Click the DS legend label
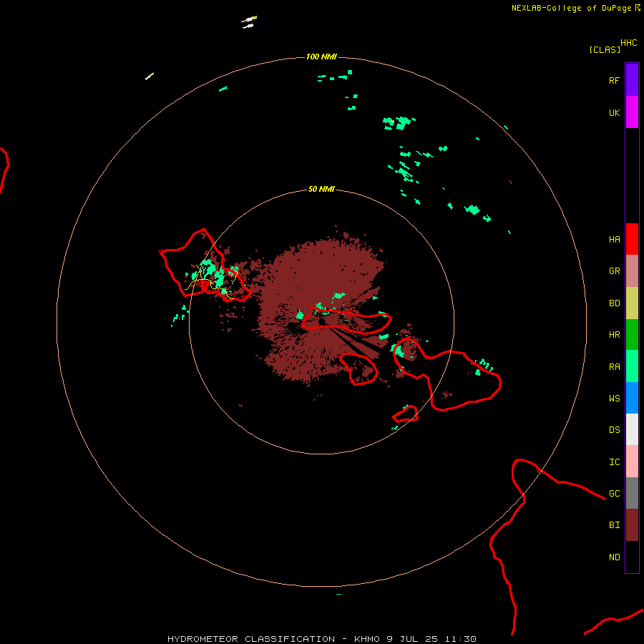 (x=614, y=430)
